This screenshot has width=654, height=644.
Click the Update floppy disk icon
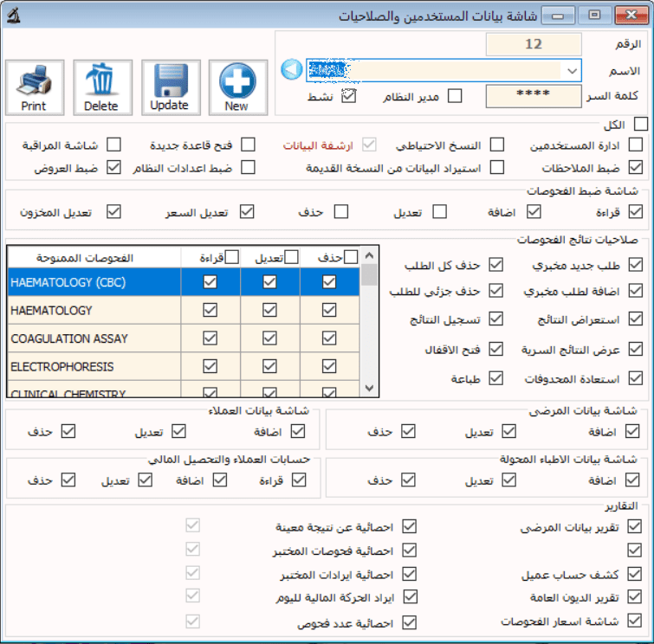point(170,87)
